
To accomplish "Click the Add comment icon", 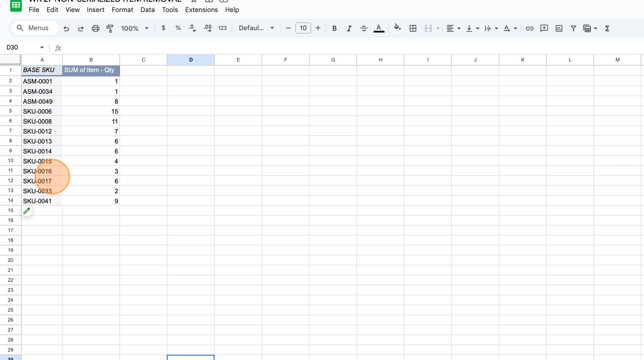I will (544, 29).
